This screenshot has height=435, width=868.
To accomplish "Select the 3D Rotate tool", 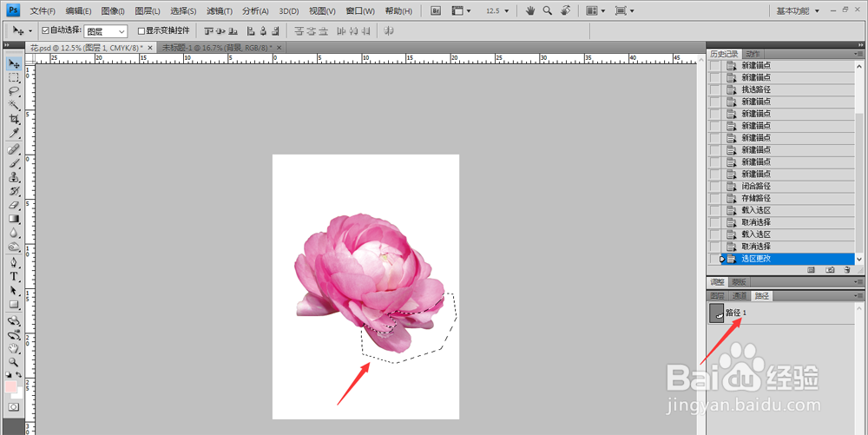I will point(14,321).
